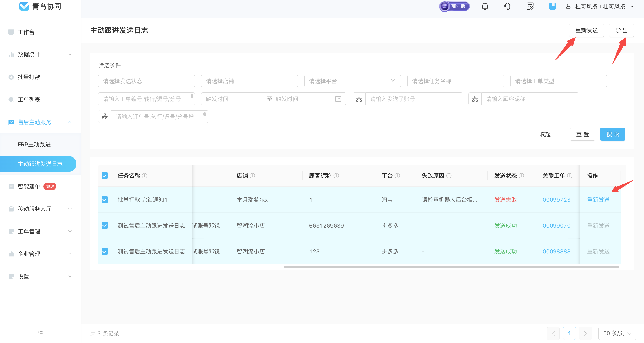Click the top 重新发送 button
644x343 pixels.
pos(586,30)
